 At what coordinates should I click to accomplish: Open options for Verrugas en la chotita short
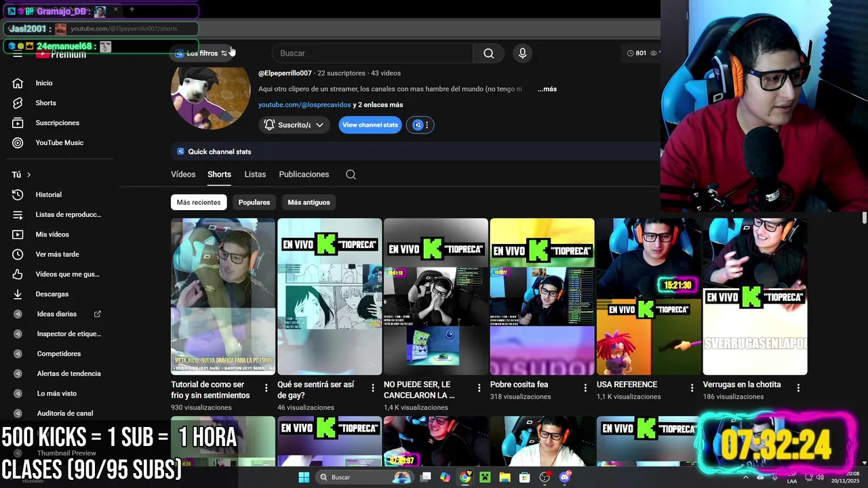coord(798,388)
